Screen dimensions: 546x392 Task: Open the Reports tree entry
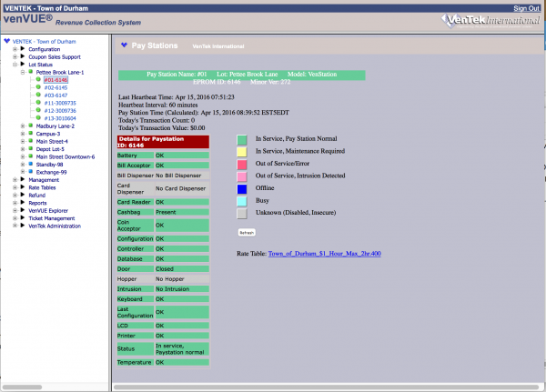pos(37,203)
